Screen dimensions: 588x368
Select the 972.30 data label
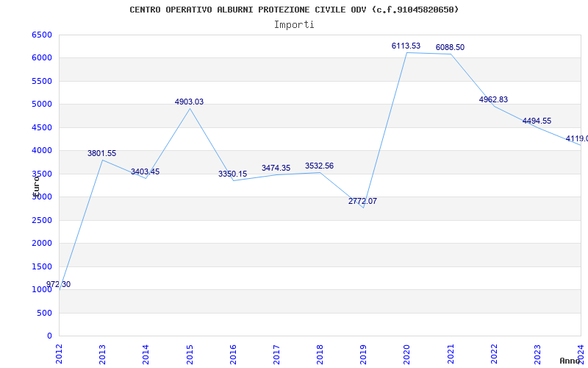coord(58,284)
